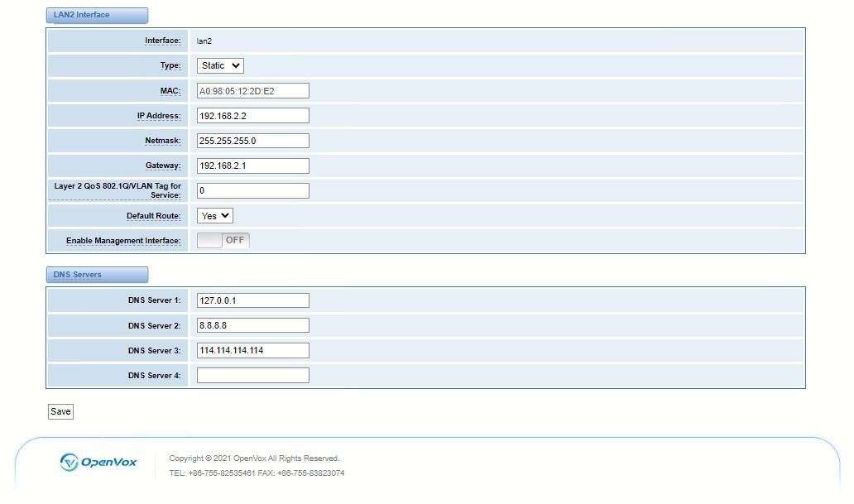Click the lan2 interface name text
The image size is (854, 504).
[x=204, y=41]
